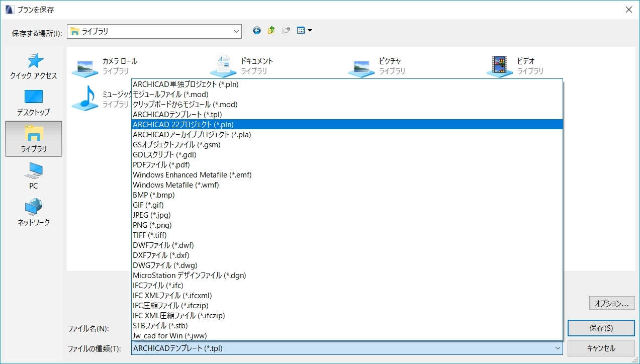Choose GIF (*.gif) file type
The image size is (640, 364).
point(347,205)
